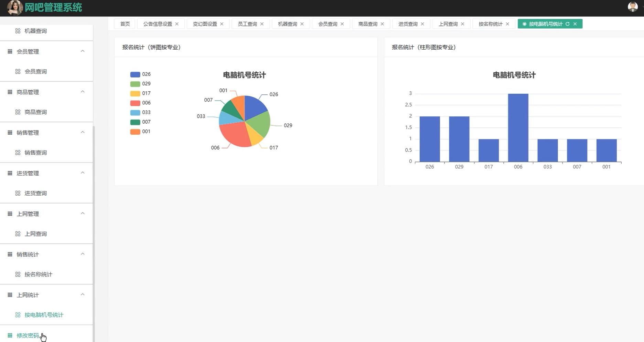Click the 进货管理 table icon
Screen dimensions: 644x342
[x=10, y=173]
